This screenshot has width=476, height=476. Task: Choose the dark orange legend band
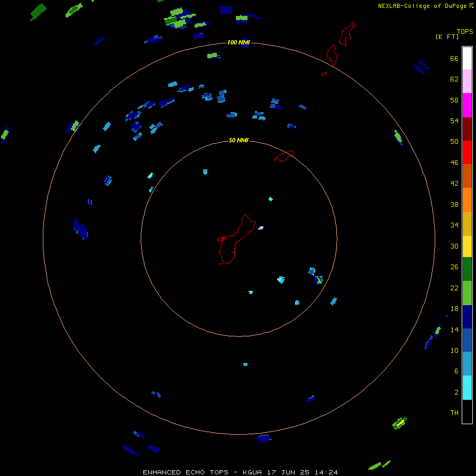(467, 176)
